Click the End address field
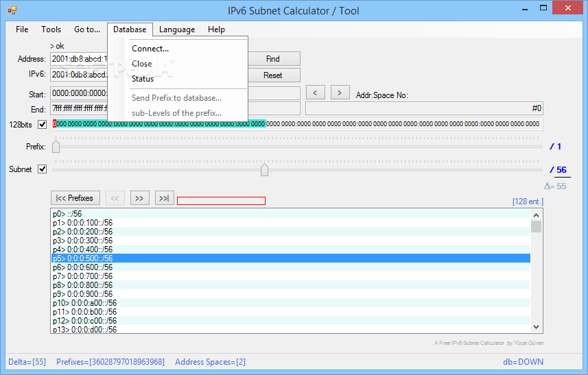Screen dimensions: 588x375 (x=79, y=108)
